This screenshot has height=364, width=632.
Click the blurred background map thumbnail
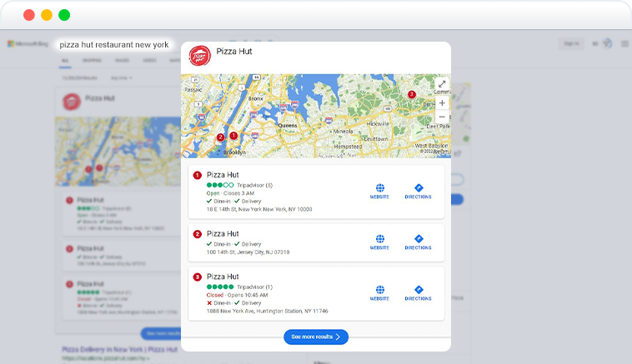pyautogui.click(x=118, y=152)
